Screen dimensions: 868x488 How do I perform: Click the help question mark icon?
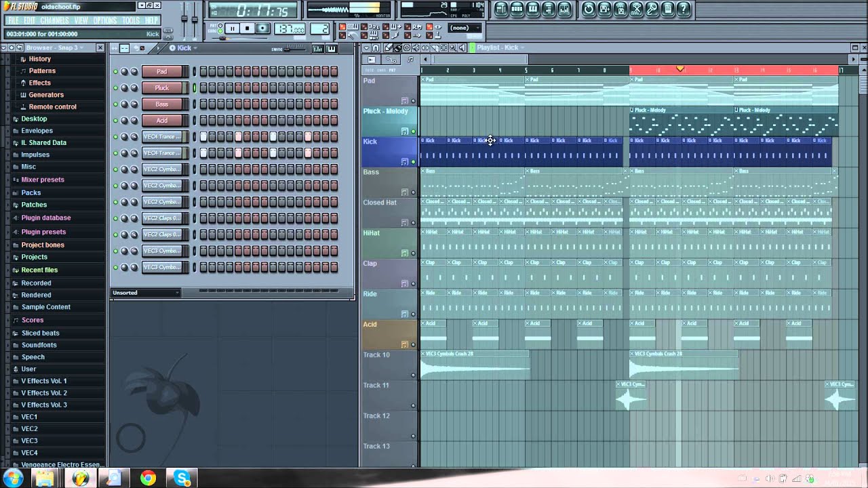point(684,9)
